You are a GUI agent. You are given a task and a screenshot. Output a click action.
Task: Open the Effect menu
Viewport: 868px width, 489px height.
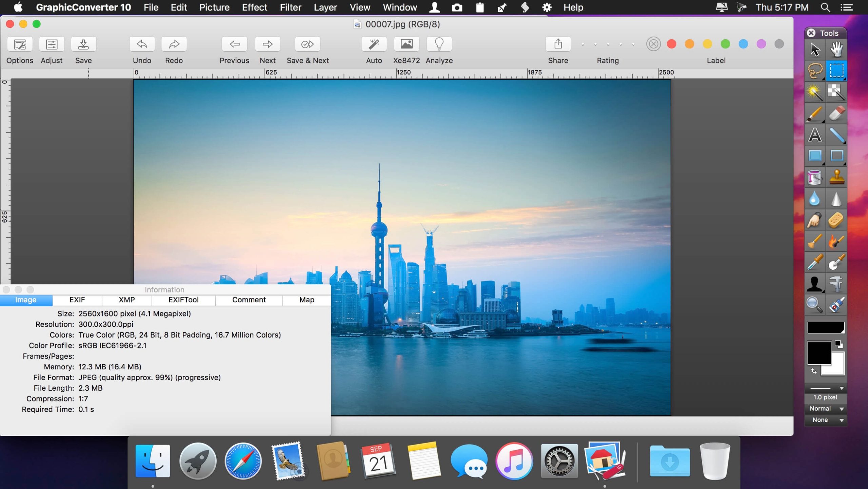254,7
